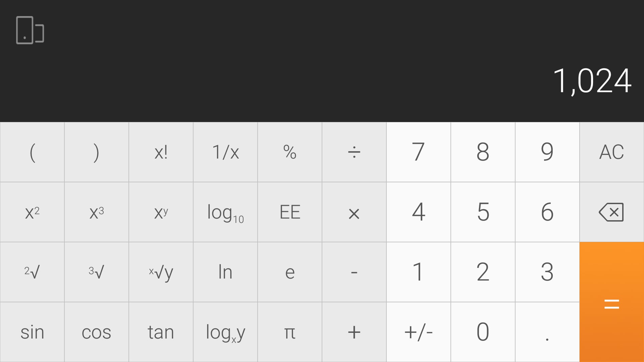This screenshot has height=362, width=644.
Task: Click the square root (²√) function
Action: coord(32,271)
